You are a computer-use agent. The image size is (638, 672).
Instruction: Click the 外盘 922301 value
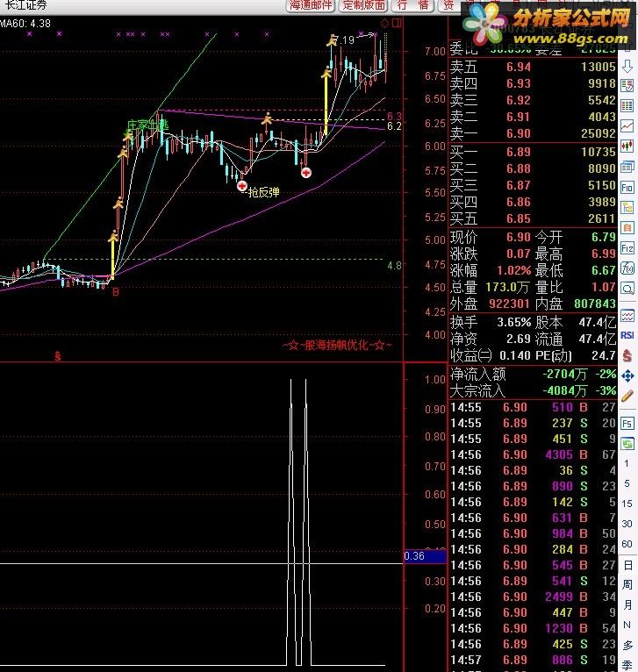point(509,304)
